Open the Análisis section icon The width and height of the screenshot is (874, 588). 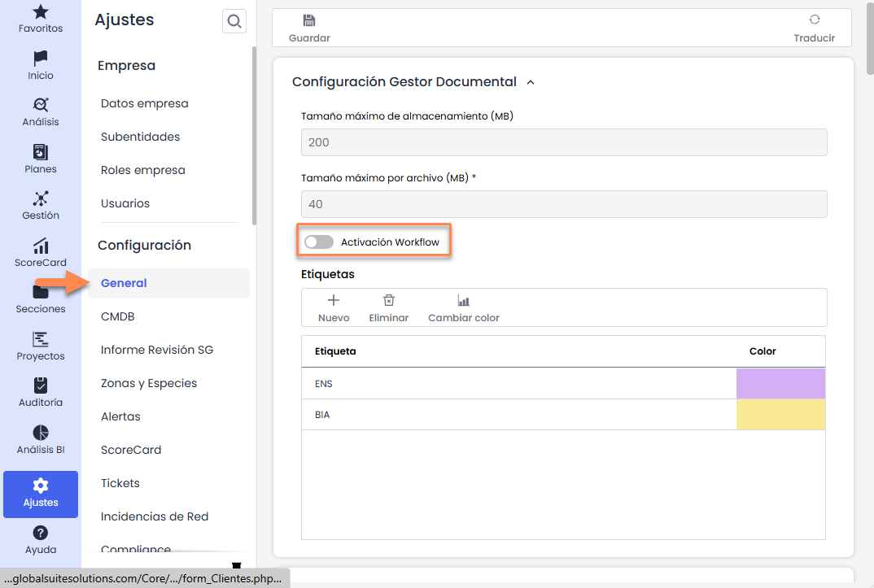coord(41,105)
